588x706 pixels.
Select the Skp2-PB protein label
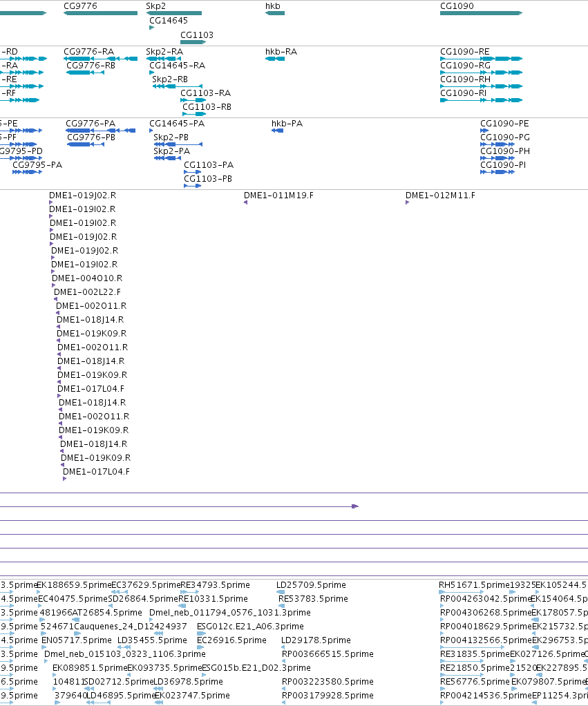(x=171, y=137)
